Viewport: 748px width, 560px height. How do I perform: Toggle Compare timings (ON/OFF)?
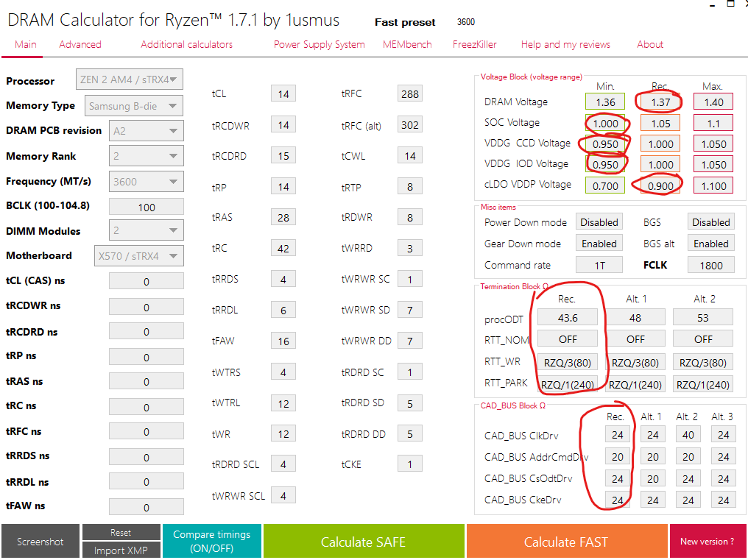212,542
